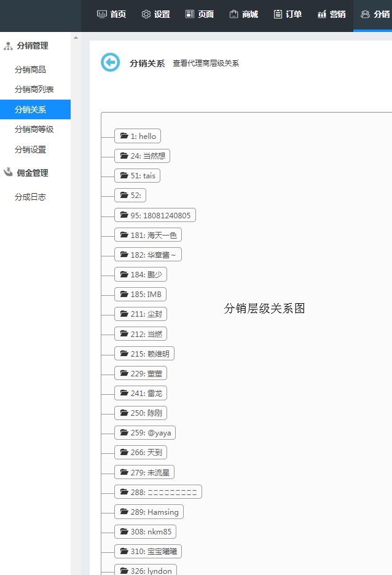Viewport: 392px width, 575px height.
Task: Click the gear icon for 设置
Action: point(146,14)
